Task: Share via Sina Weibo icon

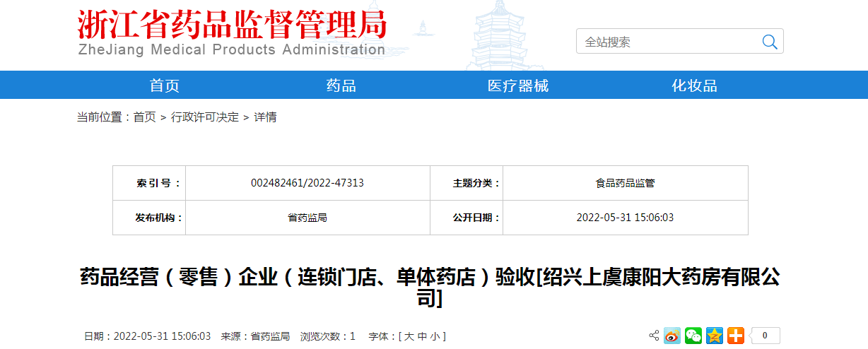Action: click(x=671, y=336)
